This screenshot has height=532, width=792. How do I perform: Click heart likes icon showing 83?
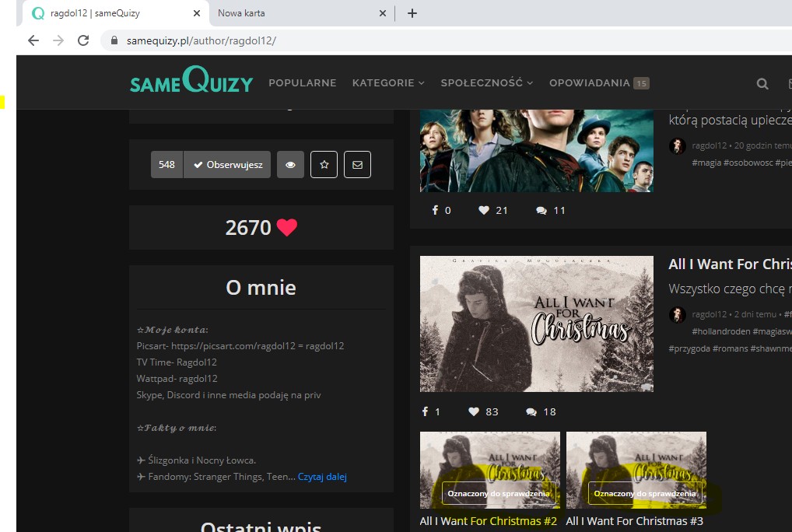click(473, 411)
